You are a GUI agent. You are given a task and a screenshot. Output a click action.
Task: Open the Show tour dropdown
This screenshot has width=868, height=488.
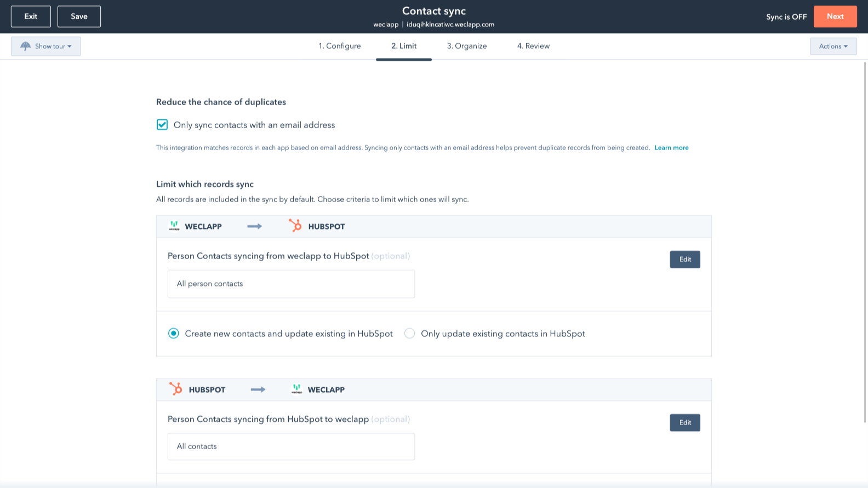[x=46, y=47]
